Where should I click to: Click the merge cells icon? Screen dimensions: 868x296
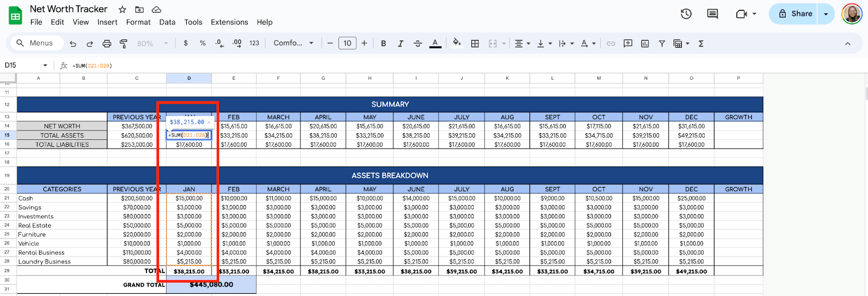tap(493, 43)
